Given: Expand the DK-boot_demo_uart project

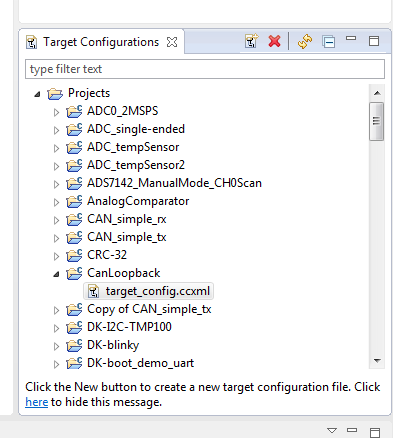Looking at the screenshot, I should tap(56, 364).
